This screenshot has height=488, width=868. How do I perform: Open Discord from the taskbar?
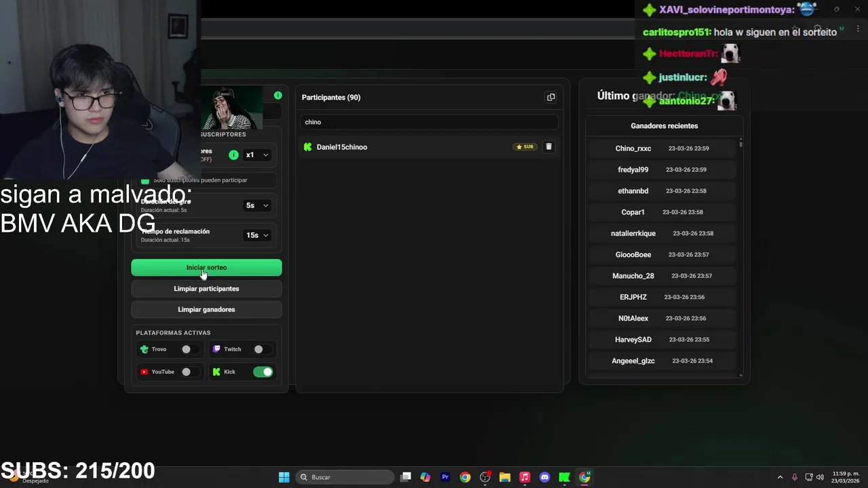tap(545, 477)
